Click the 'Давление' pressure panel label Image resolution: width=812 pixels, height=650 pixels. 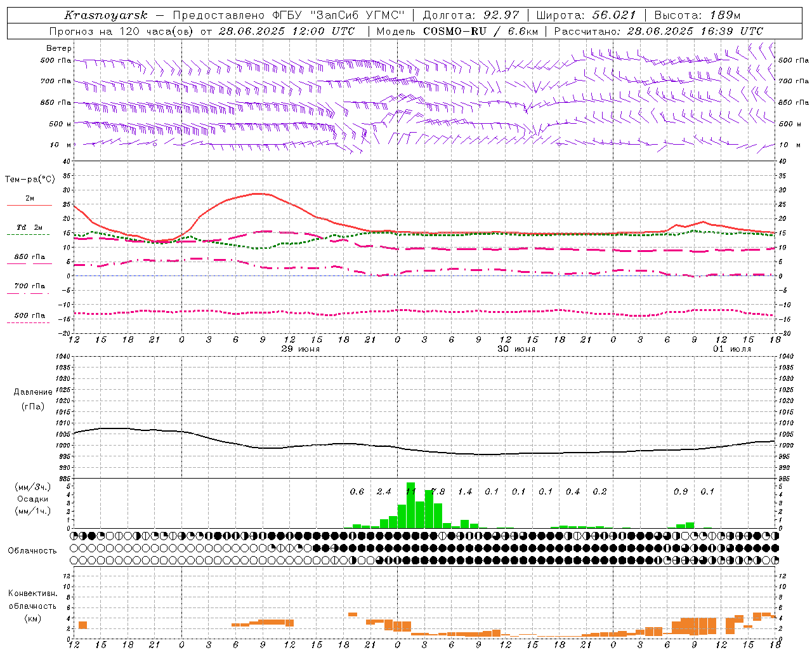(33, 392)
